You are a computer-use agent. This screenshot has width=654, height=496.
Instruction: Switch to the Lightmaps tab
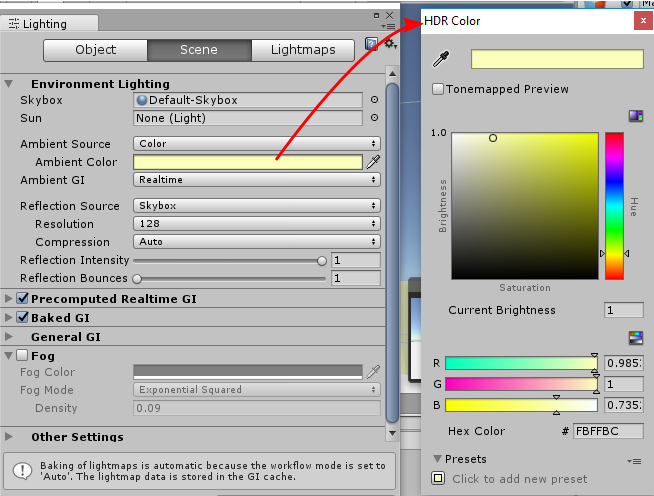point(303,50)
